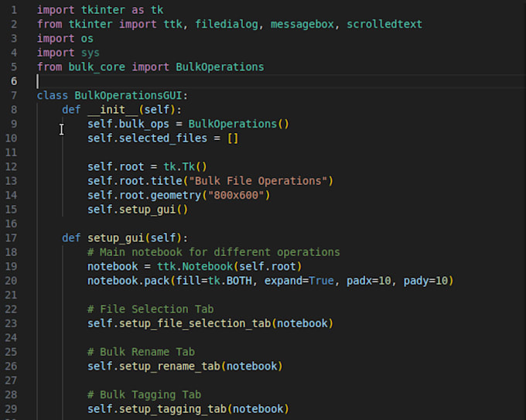Click 'self.setup_file_selection_tab' on line 23

click(179, 323)
